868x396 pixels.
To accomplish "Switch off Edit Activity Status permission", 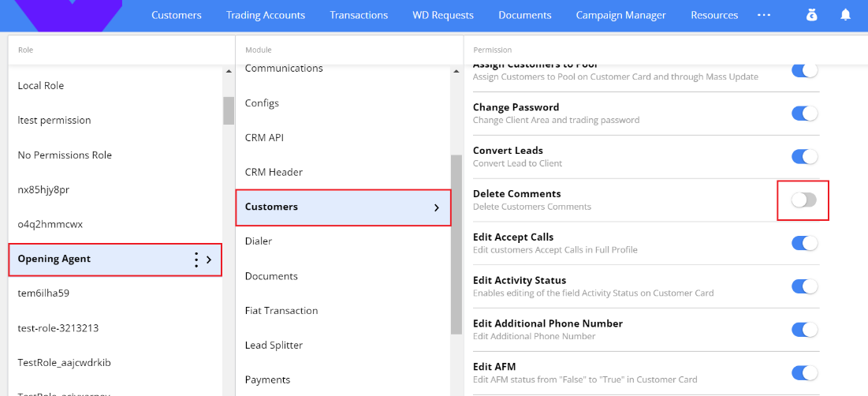I will (804, 286).
